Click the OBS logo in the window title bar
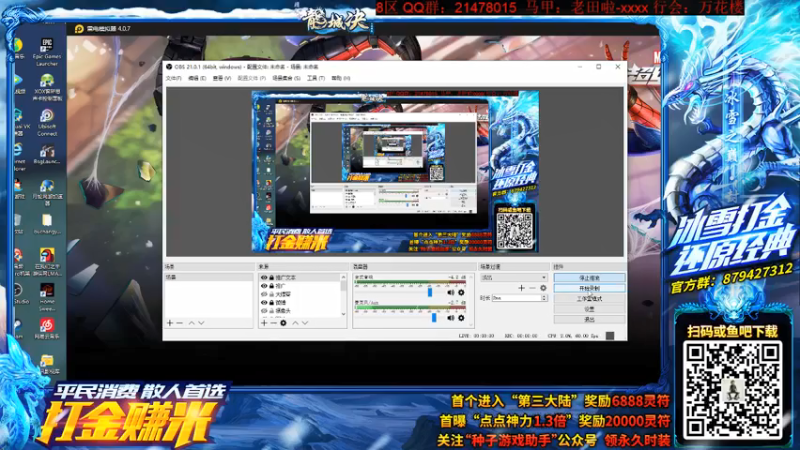800x450 pixels. point(169,67)
